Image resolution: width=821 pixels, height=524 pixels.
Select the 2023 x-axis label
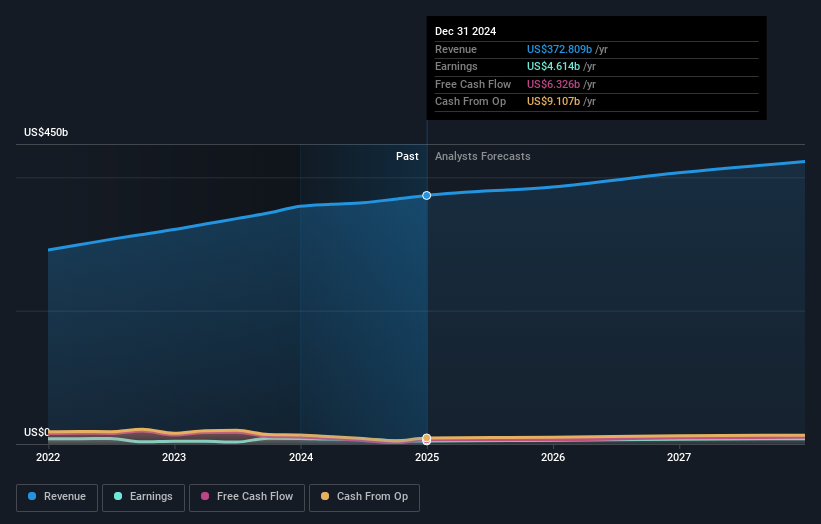pos(174,457)
